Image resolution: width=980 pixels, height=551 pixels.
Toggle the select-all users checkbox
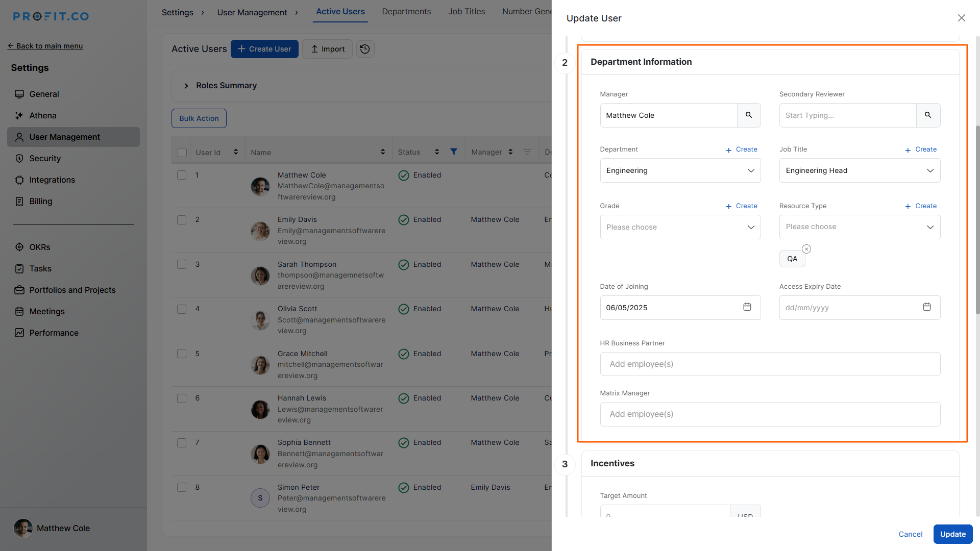[182, 153]
